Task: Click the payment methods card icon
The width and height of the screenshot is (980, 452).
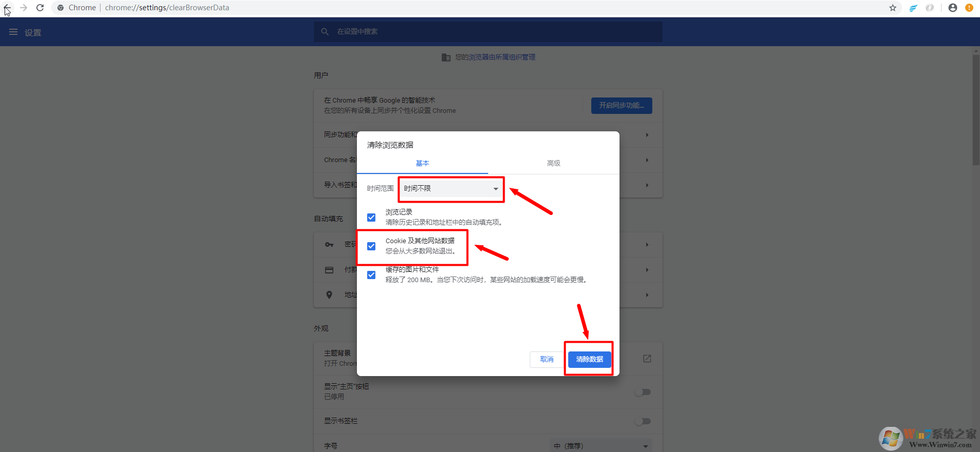Action: [329, 270]
